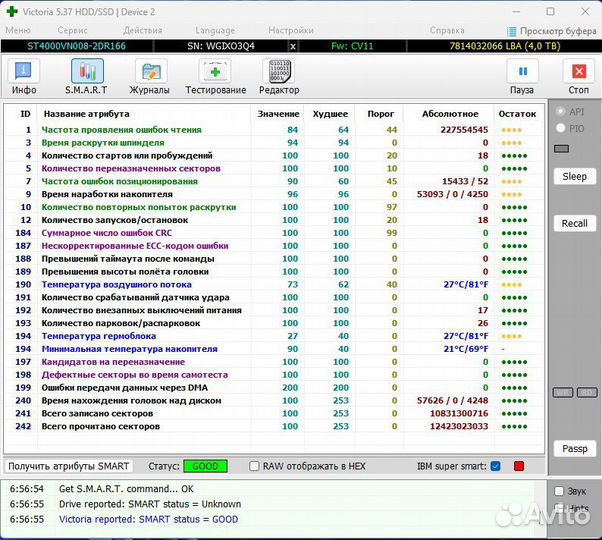Click the ID column header
602x540 pixels.
pos(25,114)
